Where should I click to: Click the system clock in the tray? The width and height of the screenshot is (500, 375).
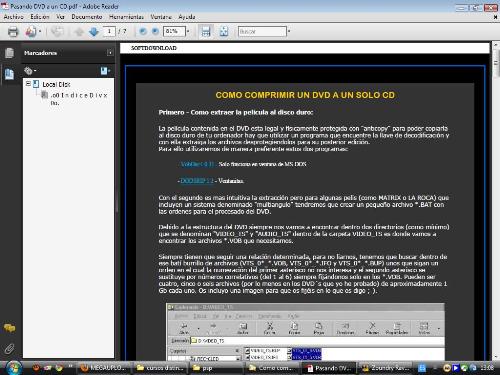(x=487, y=368)
